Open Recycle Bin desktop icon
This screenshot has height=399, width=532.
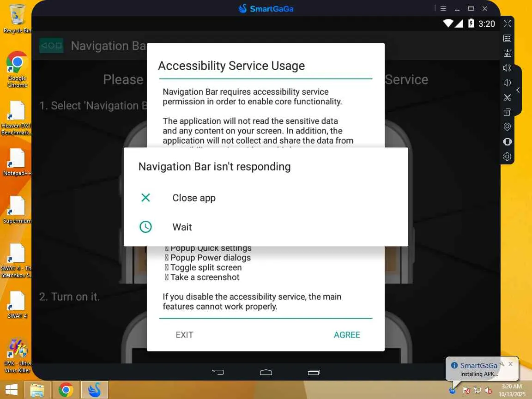(x=17, y=19)
